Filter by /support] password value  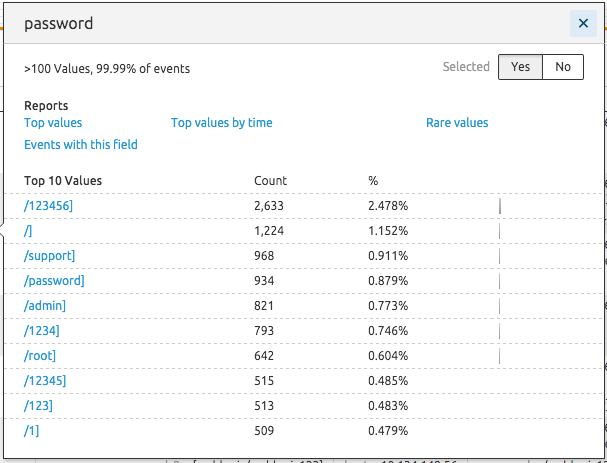tap(49, 256)
